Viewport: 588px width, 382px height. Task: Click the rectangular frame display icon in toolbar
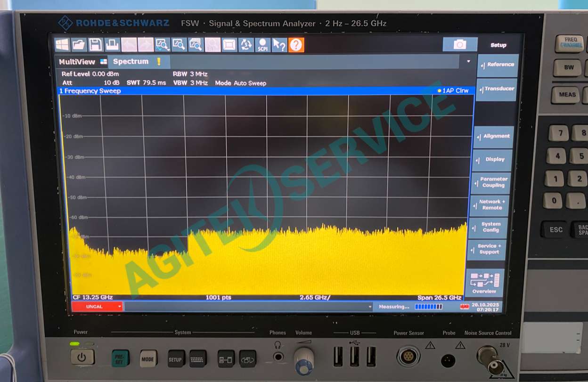229,45
